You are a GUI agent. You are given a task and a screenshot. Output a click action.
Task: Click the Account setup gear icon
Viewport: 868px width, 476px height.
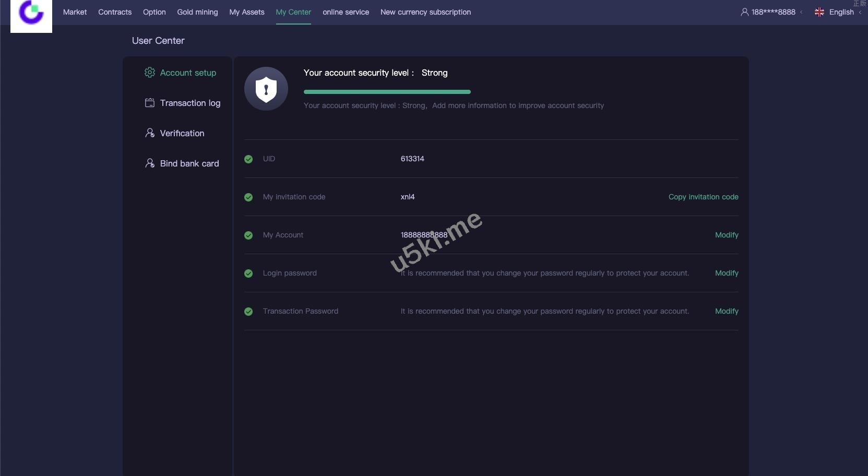(x=150, y=73)
